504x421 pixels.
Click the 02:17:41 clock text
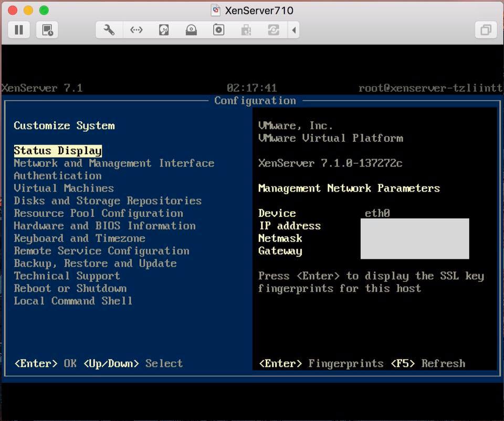point(251,88)
